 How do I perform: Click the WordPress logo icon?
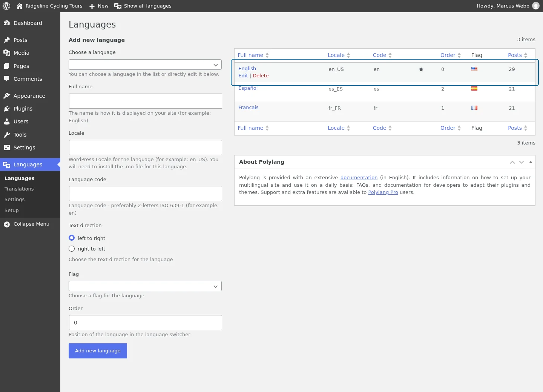(6, 6)
